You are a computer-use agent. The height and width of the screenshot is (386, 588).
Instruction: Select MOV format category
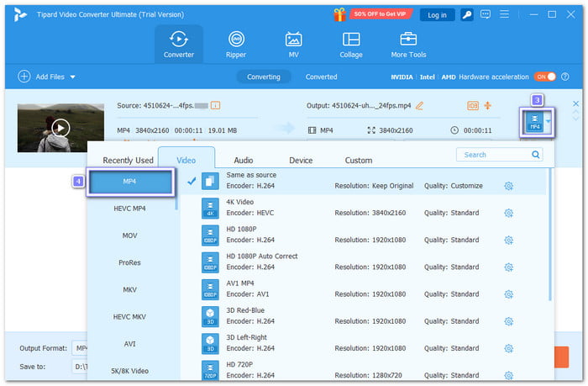(x=129, y=235)
